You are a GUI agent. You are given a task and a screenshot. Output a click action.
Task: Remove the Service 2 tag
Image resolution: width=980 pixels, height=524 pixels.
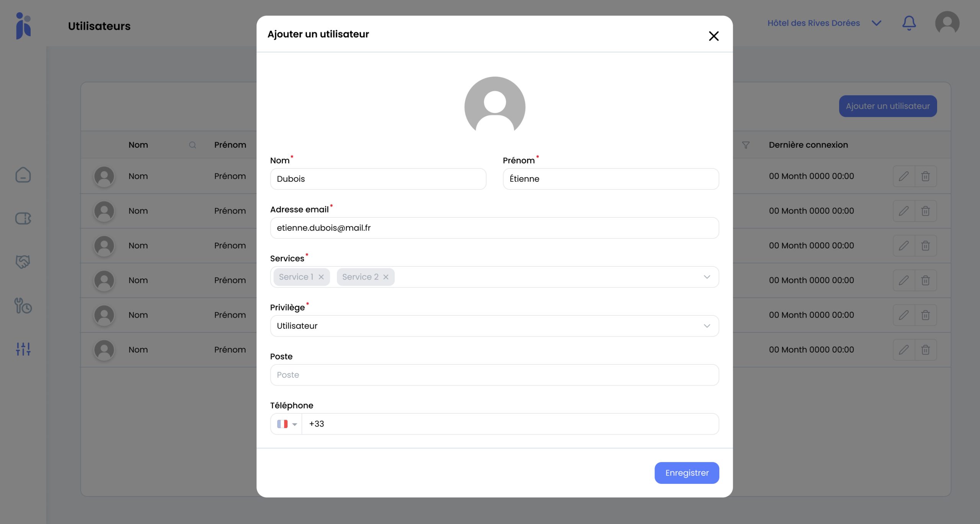[x=386, y=277]
